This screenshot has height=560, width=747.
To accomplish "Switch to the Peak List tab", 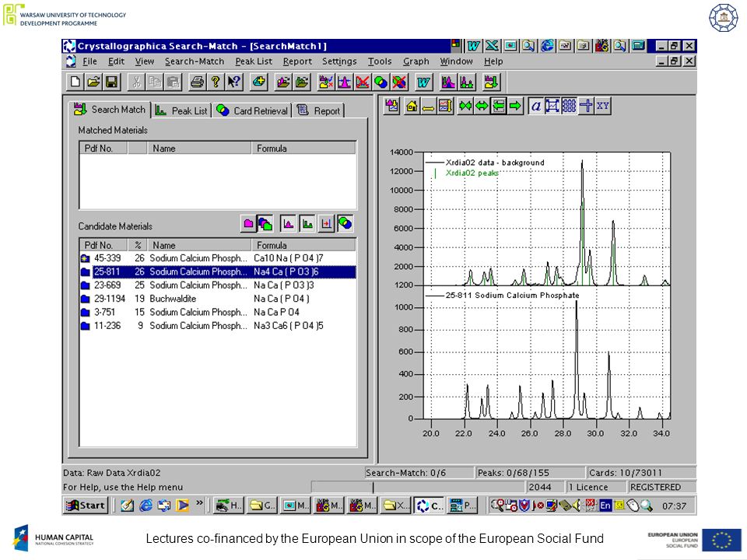I will tap(181, 110).
